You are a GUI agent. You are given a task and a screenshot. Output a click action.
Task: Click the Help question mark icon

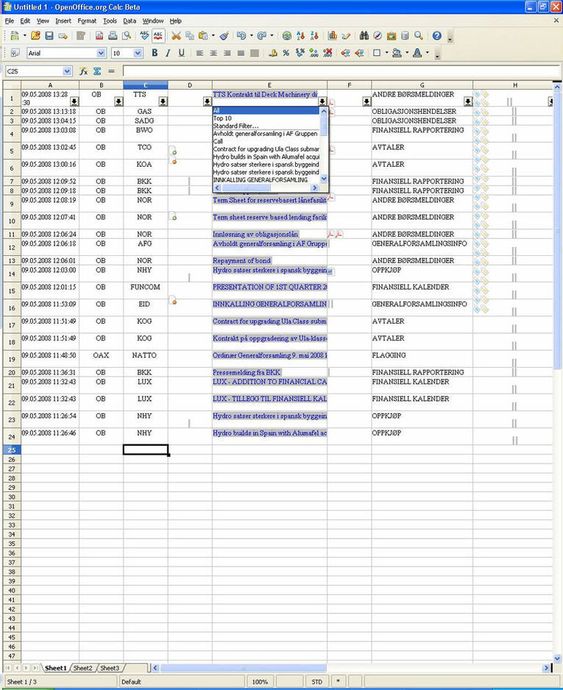click(x=437, y=36)
